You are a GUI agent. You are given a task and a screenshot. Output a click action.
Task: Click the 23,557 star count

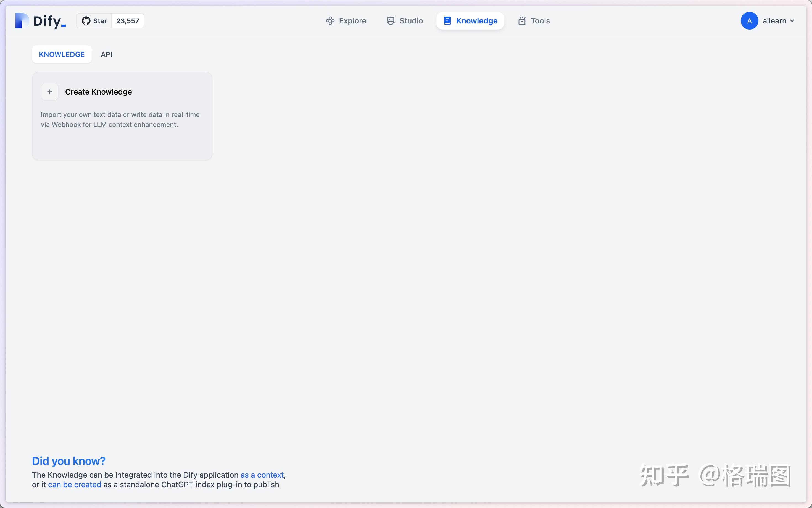128,21
